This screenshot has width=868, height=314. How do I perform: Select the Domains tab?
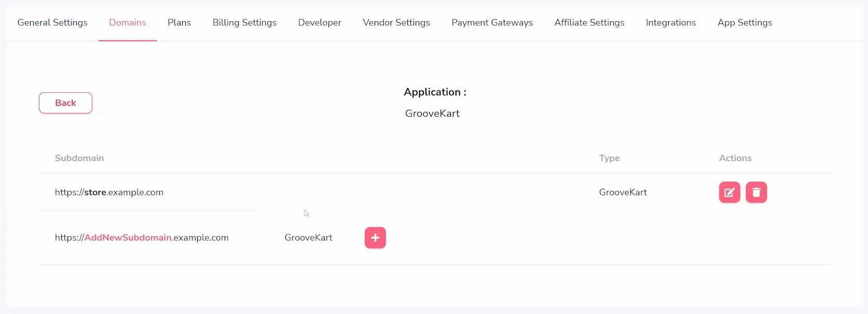(x=128, y=23)
